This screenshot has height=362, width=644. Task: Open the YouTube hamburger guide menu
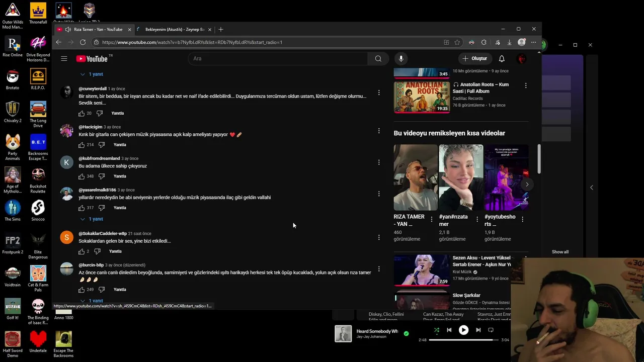pyautogui.click(x=64, y=59)
